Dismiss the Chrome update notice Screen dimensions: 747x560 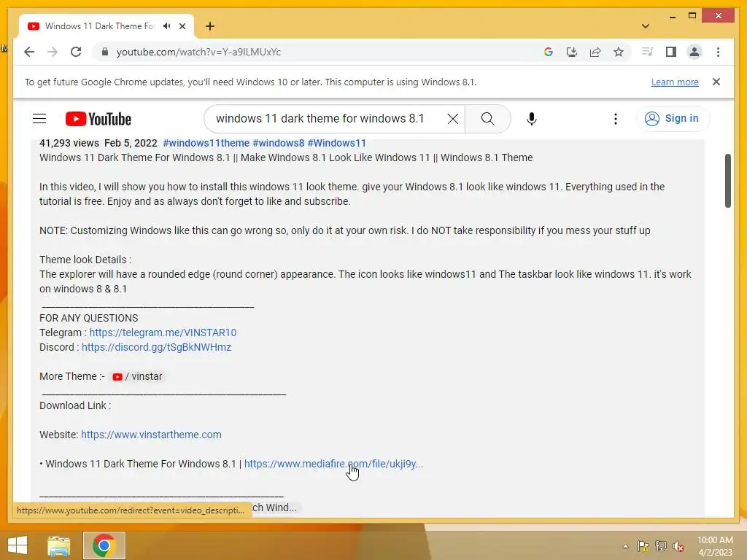[716, 82]
